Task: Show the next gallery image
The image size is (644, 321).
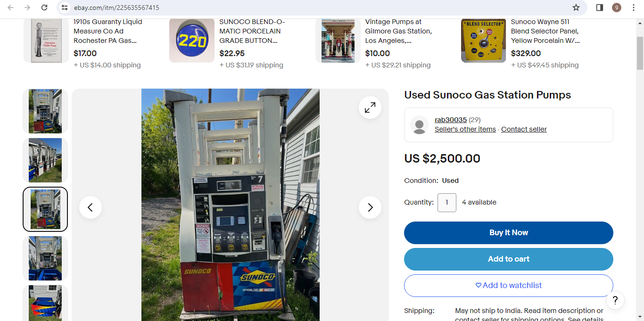Action: click(370, 207)
